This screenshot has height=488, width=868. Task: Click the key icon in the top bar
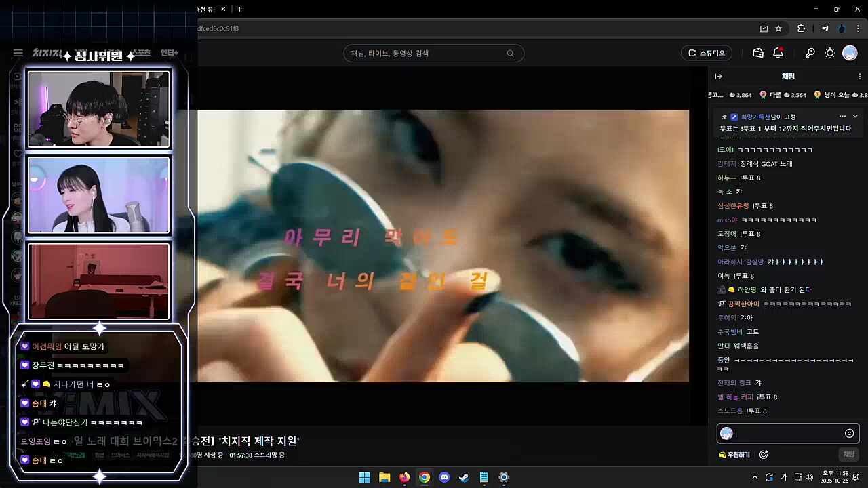coord(810,52)
